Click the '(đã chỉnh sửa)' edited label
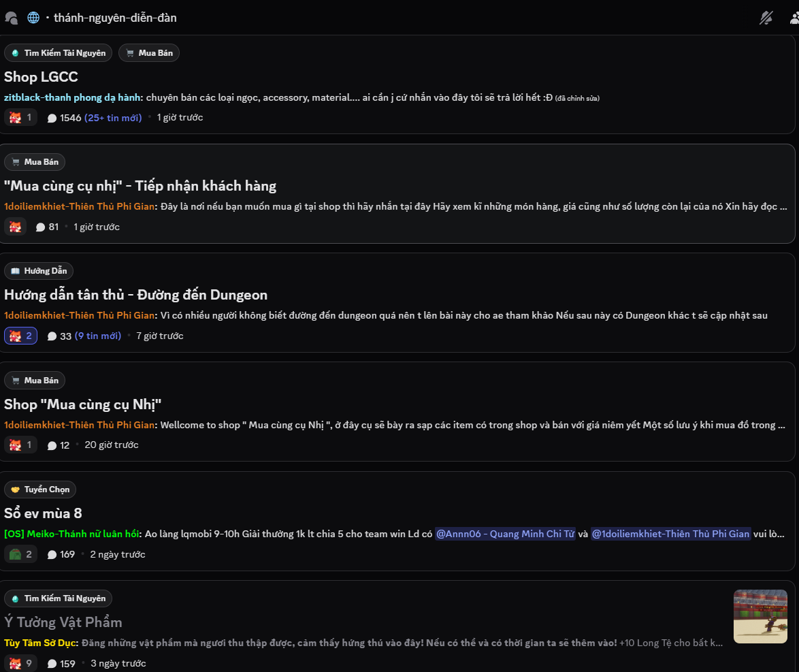The height and width of the screenshot is (672, 799). (x=577, y=99)
